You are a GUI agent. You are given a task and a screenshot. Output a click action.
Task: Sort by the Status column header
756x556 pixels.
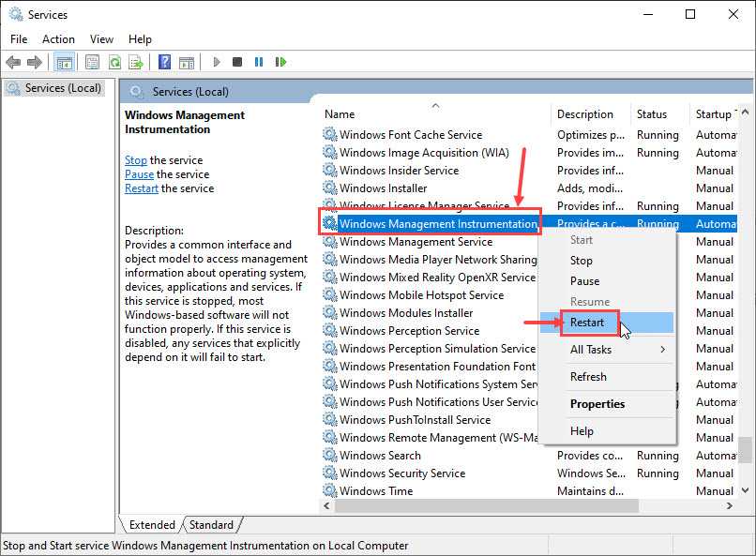pos(659,114)
